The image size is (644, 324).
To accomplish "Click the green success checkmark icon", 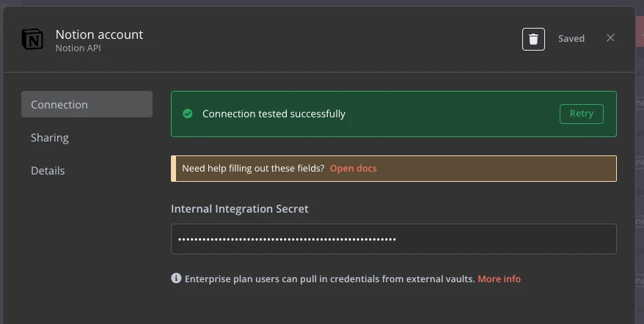I will click(188, 114).
